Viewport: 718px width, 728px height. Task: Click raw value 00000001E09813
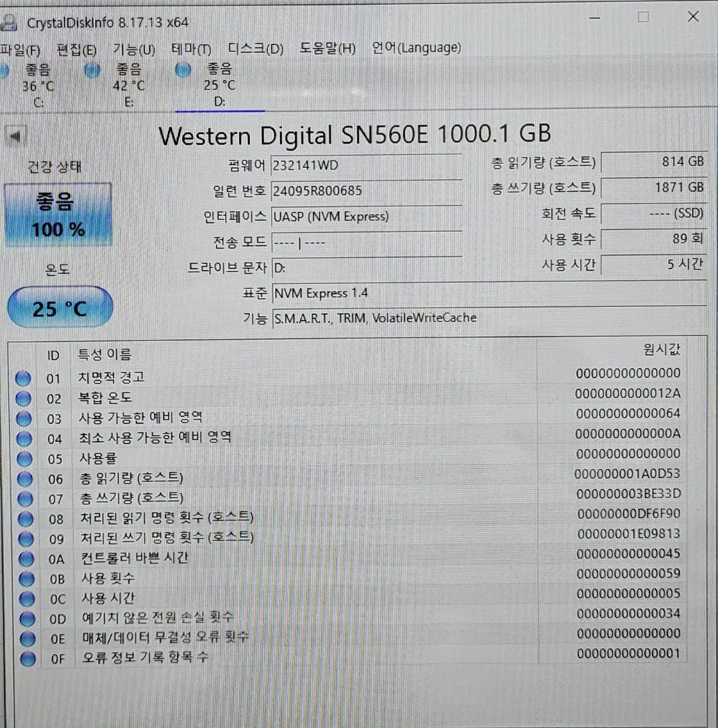click(x=628, y=533)
